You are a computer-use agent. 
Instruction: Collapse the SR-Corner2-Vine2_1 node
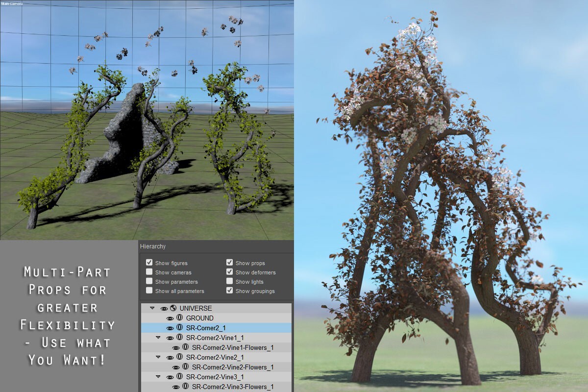[x=158, y=357]
